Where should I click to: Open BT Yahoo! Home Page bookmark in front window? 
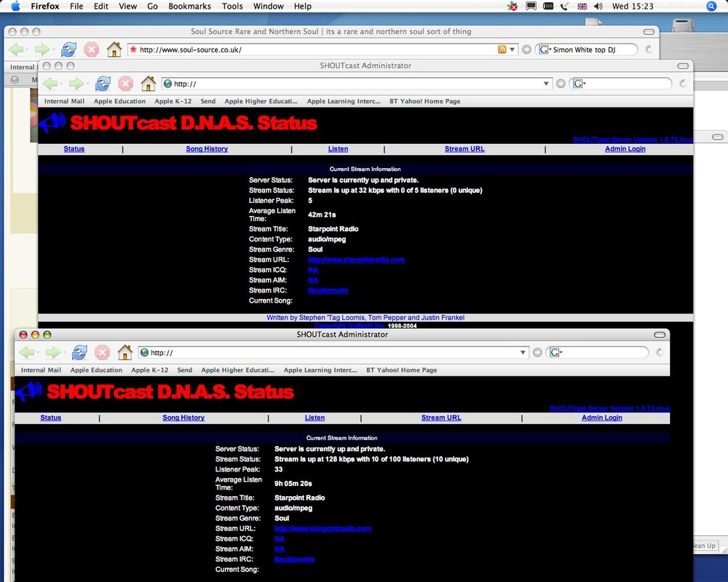[402, 370]
